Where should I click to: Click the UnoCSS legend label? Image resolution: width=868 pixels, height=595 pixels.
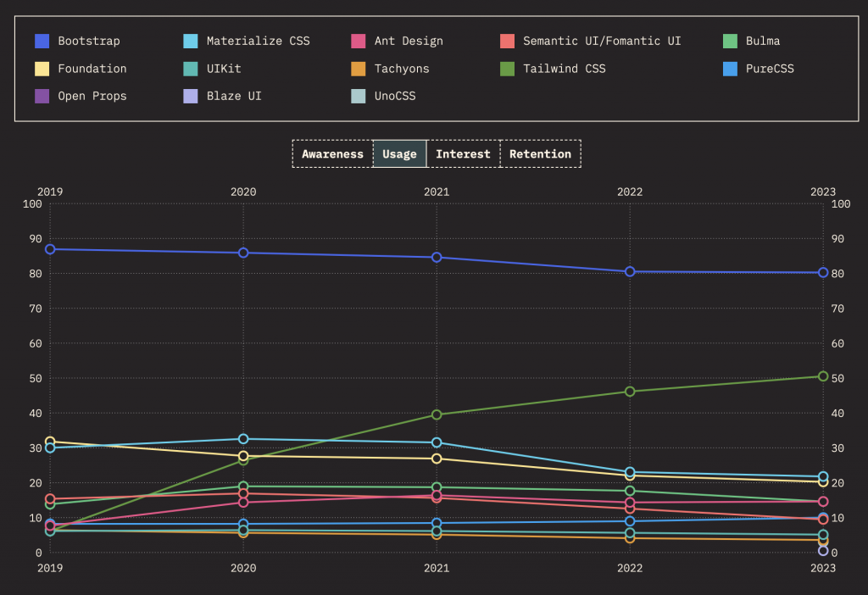pyautogui.click(x=395, y=97)
